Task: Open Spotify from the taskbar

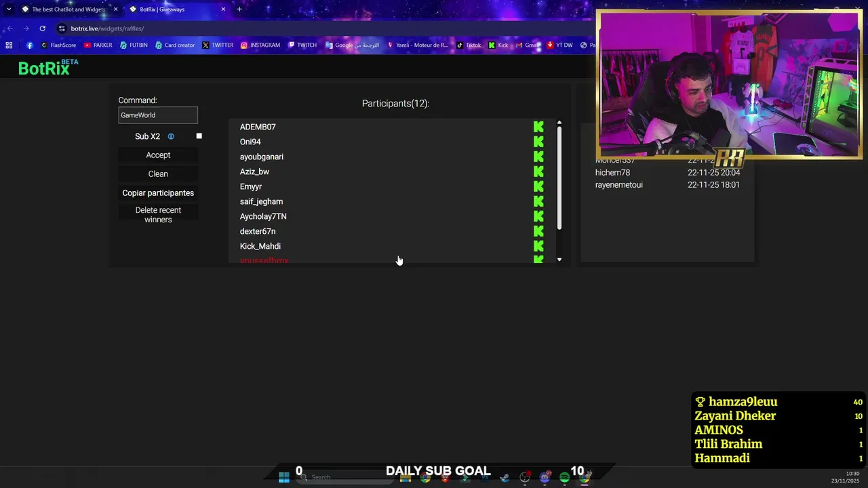Action: coord(564,477)
